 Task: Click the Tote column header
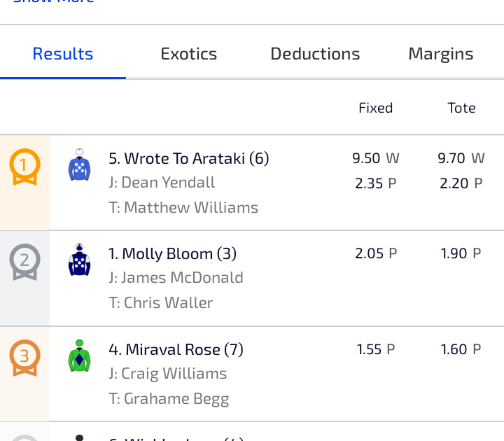(461, 108)
